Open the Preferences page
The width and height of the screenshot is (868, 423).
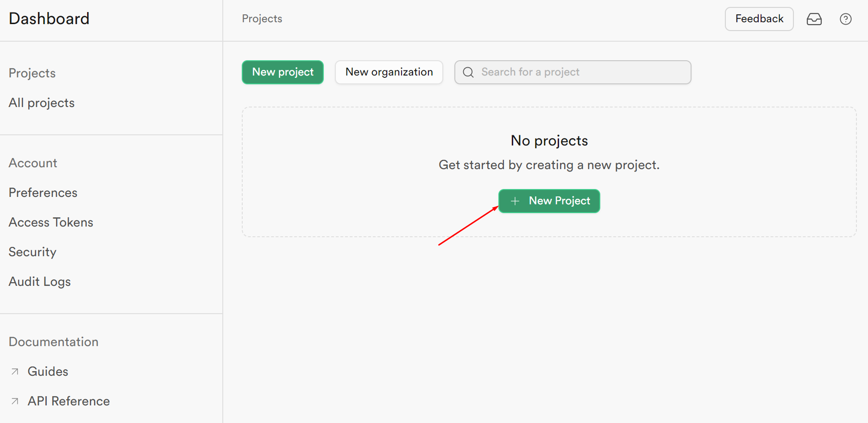[43, 192]
